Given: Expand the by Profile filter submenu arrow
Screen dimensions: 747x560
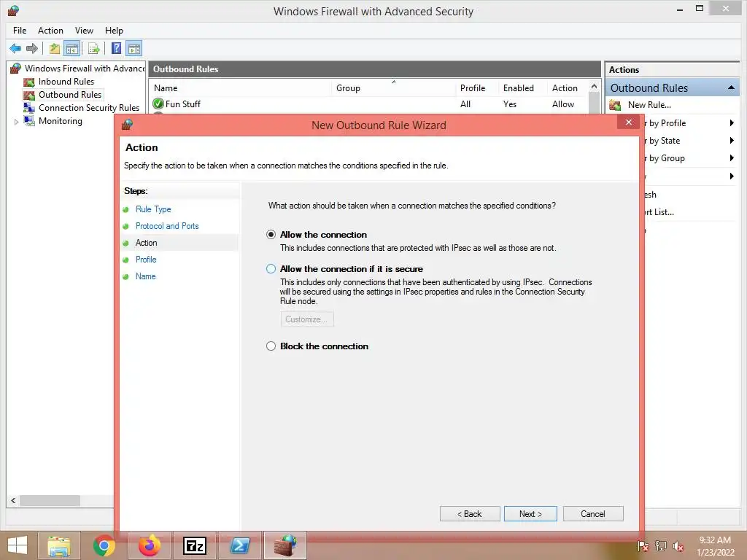Looking at the screenshot, I should coord(732,122).
